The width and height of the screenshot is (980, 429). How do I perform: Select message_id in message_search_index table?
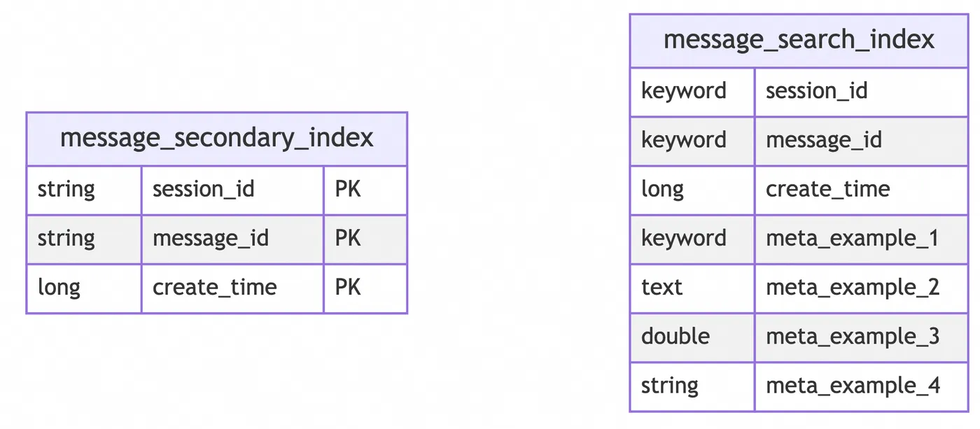point(861,141)
